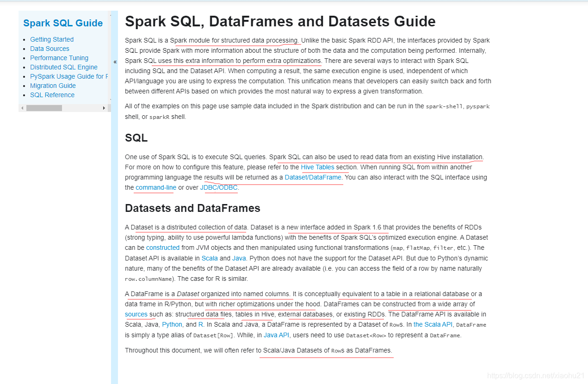Click the 'pyspark' inline code text
This screenshot has height=384, width=588.
tap(478, 106)
